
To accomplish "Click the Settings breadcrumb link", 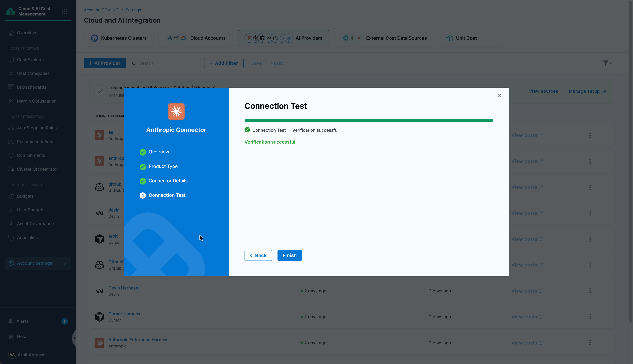I will [133, 10].
